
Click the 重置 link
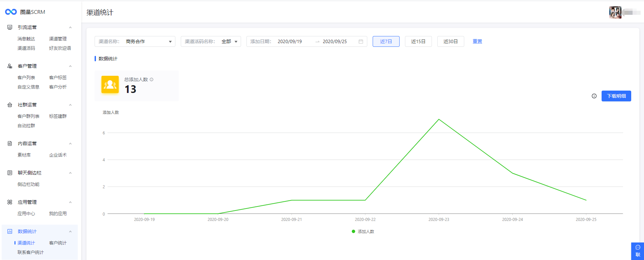pos(477,41)
